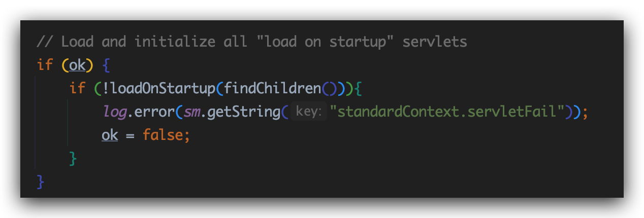Click the word "servlets" in the comment
644x218 pixels.
point(434,42)
